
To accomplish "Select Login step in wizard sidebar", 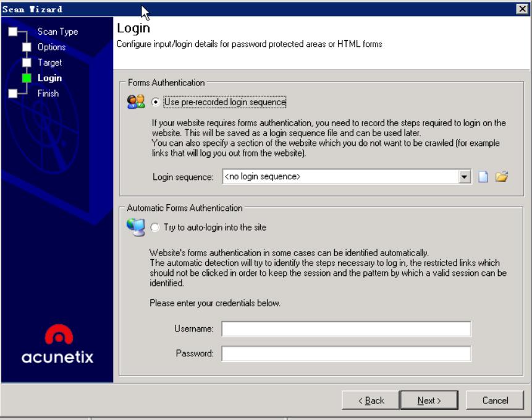I will pos(49,78).
